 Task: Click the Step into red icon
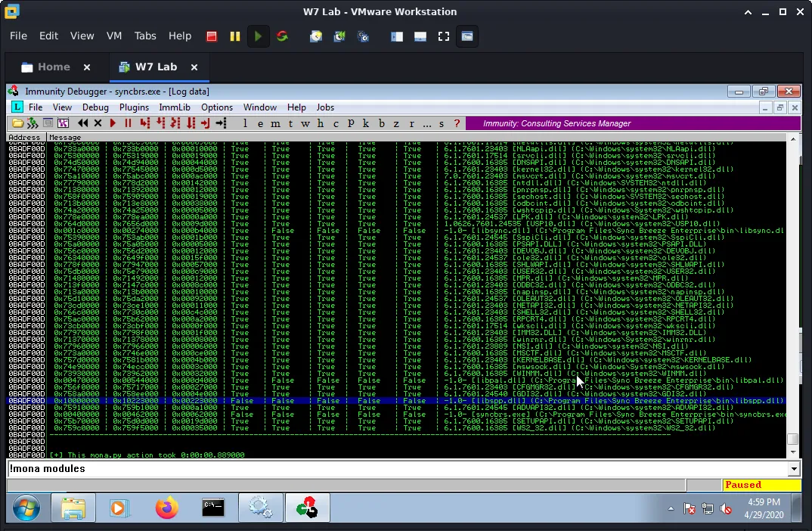[x=145, y=123]
